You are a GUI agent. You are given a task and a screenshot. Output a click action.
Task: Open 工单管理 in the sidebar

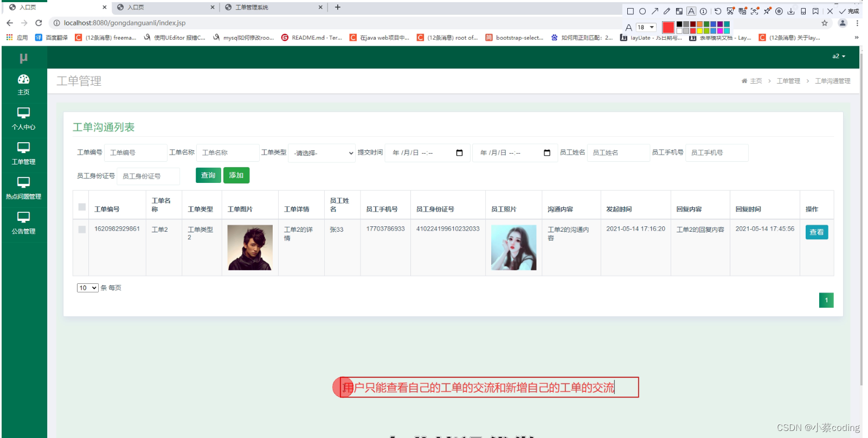click(23, 154)
